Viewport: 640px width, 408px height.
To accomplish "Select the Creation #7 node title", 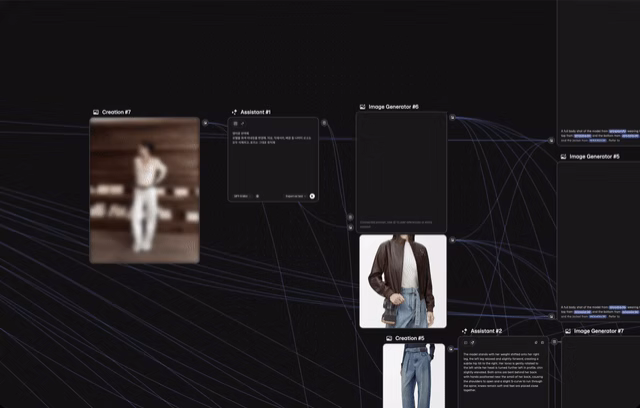I will 116,112.
